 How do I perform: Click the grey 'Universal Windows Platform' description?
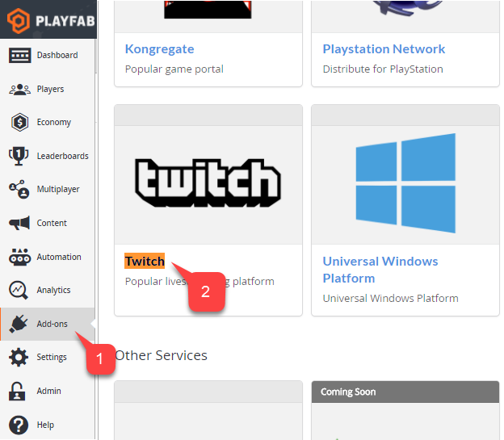click(391, 299)
